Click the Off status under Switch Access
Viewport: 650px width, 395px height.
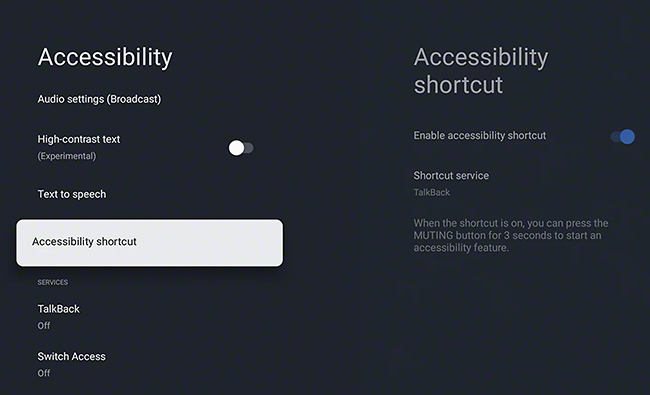[x=44, y=373]
